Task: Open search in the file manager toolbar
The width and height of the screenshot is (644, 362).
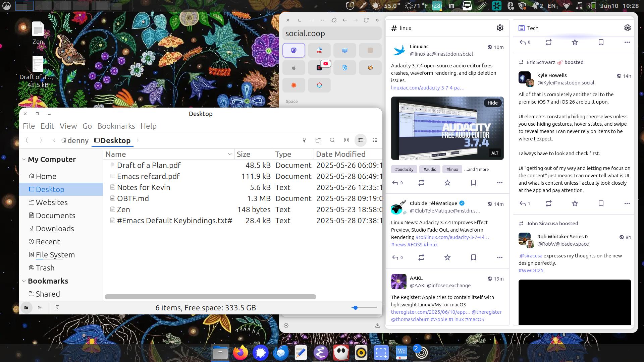Action: pos(332,140)
